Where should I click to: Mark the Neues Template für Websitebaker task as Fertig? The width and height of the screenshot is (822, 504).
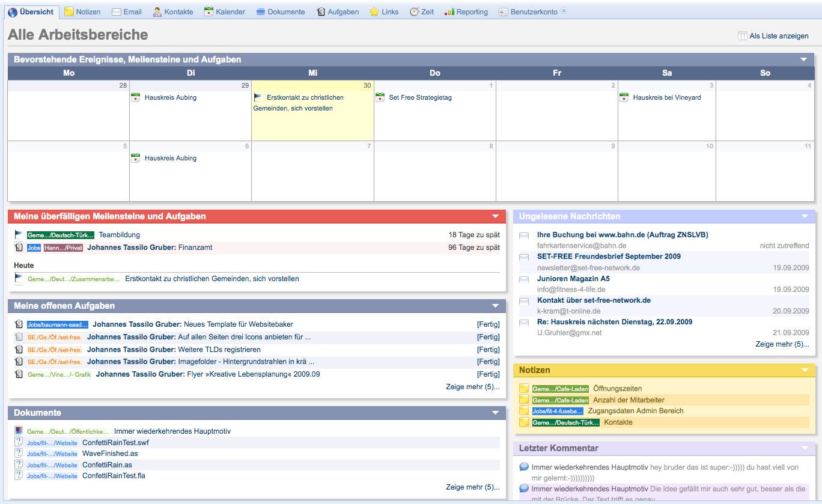[x=488, y=324]
